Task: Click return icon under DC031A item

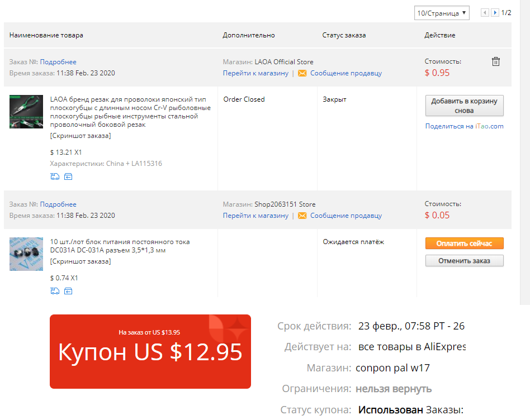Action: point(68,291)
